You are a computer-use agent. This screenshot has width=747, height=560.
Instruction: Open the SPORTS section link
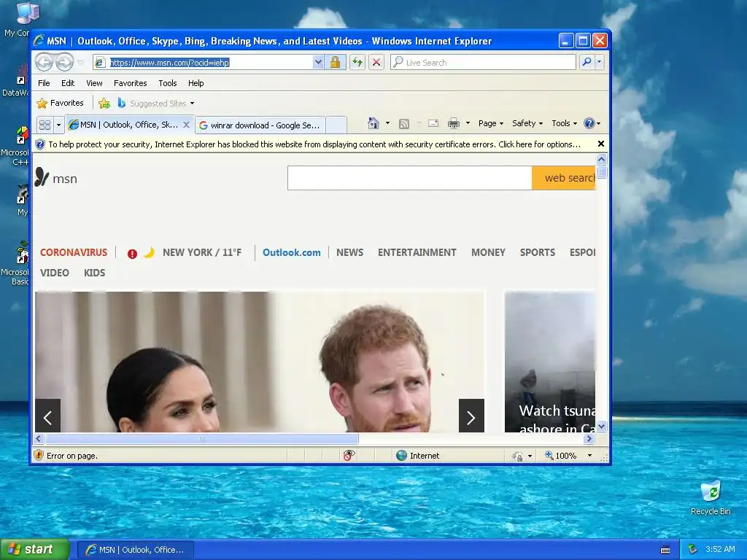click(x=538, y=252)
